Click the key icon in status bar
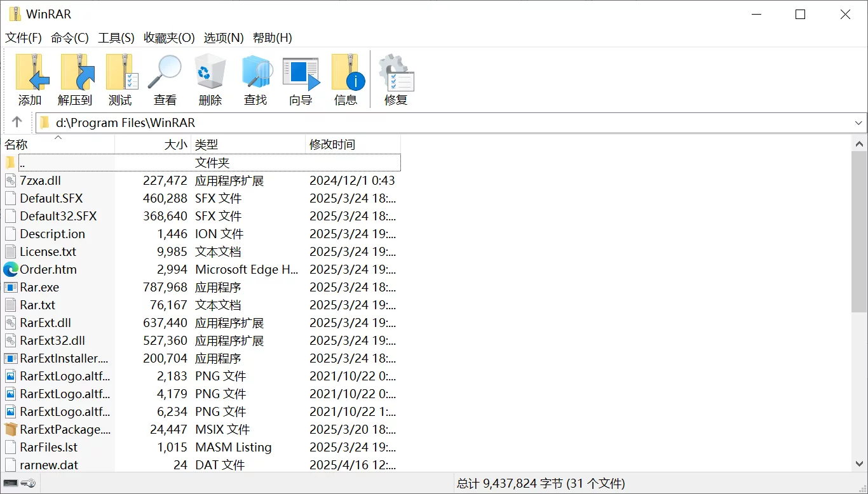This screenshot has height=494, width=868. [29, 484]
